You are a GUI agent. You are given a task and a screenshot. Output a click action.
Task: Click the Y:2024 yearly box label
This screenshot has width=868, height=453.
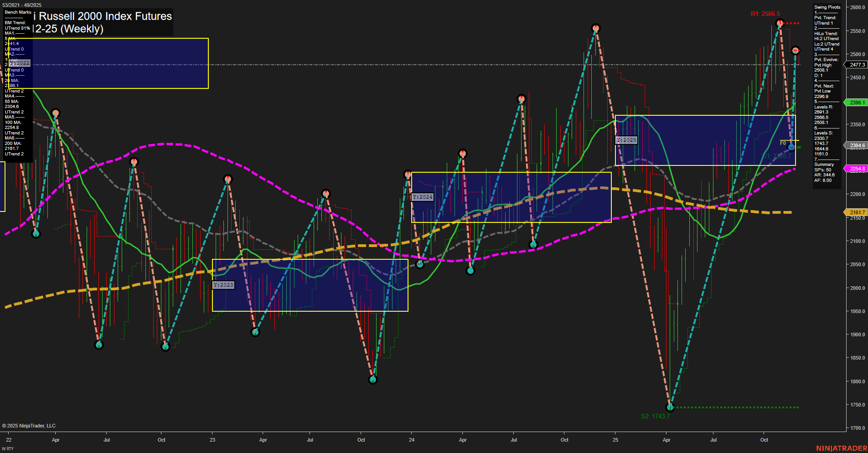tap(422, 197)
